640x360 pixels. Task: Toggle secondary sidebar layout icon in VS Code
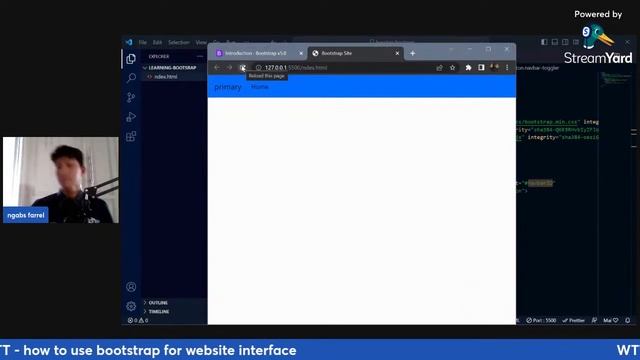pyautogui.click(x=565, y=42)
